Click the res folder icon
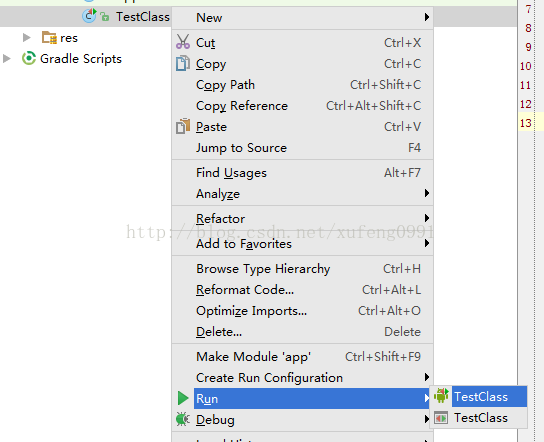The image size is (544, 442). 49,37
